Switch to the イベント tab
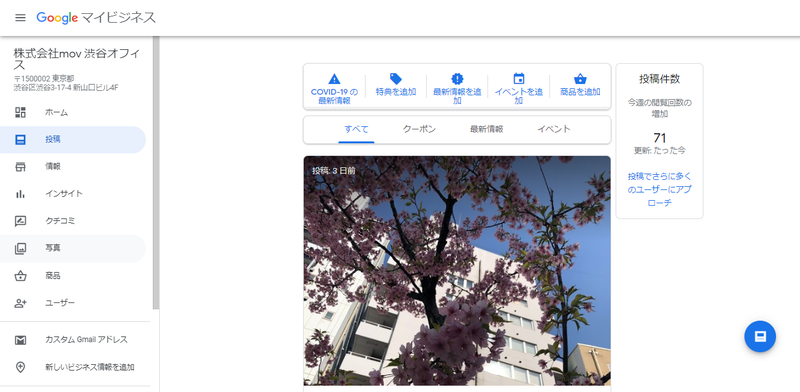Image resolution: width=800 pixels, height=392 pixels. (554, 130)
